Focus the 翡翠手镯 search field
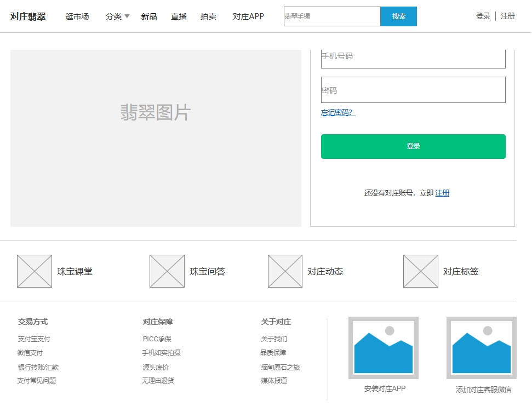The height and width of the screenshot is (412, 532). (332, 16)
